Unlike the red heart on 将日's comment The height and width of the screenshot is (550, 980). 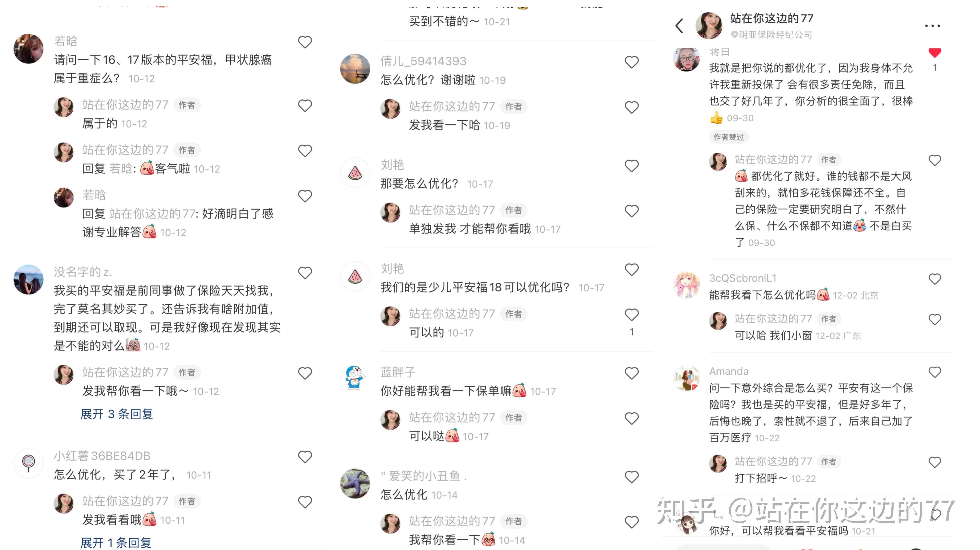[935, 53]
